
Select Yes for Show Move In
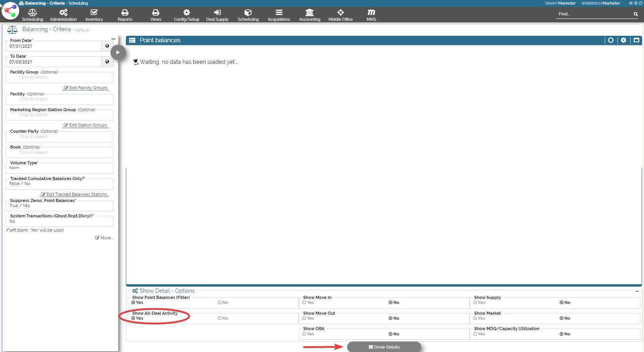point(304,302)
